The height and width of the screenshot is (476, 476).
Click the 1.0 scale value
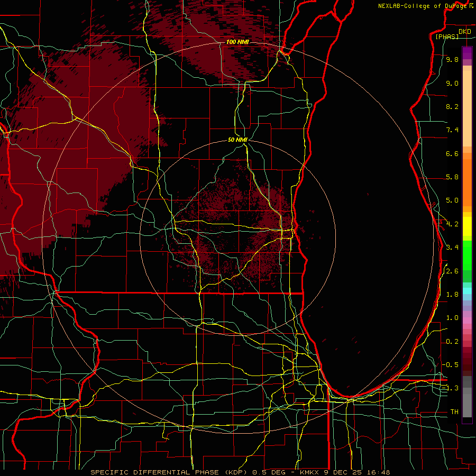tap(452, 318)
